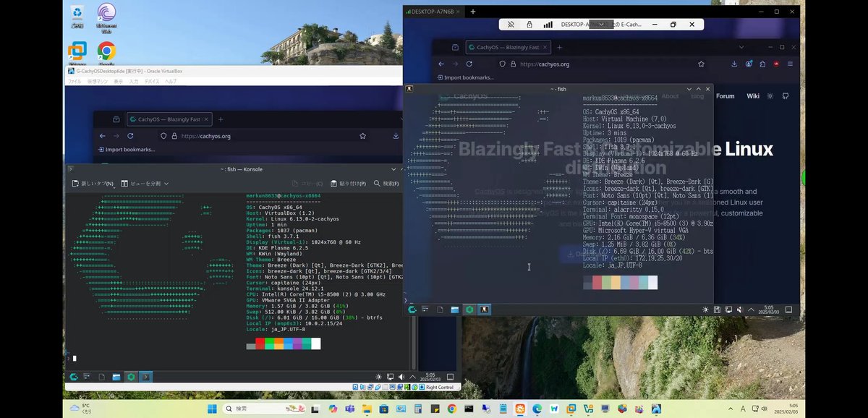This screenshot has height=418, width=868.
Task: Click Import bookmarks in Hyper-V browser
Action: 466,77
